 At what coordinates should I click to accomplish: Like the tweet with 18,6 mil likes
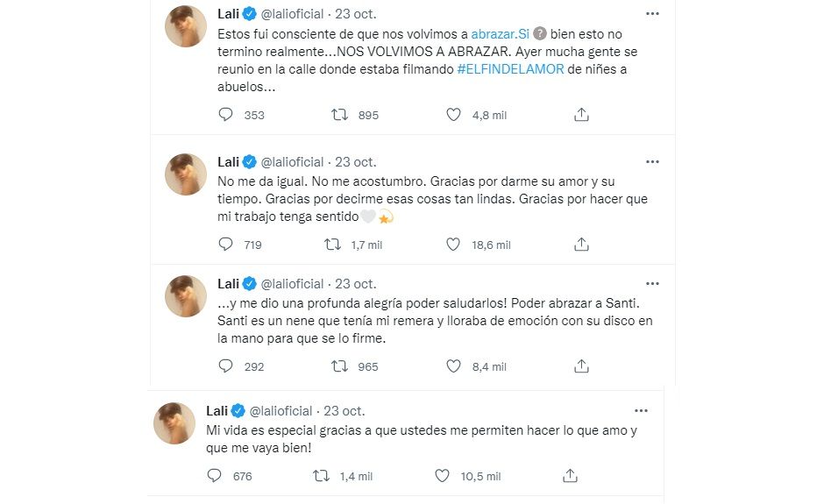click(453, 245)
